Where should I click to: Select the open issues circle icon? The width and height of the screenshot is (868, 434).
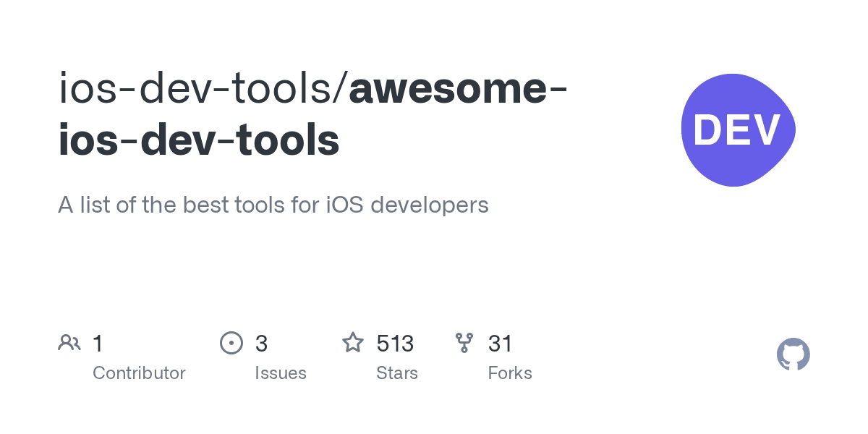point(231,342)
